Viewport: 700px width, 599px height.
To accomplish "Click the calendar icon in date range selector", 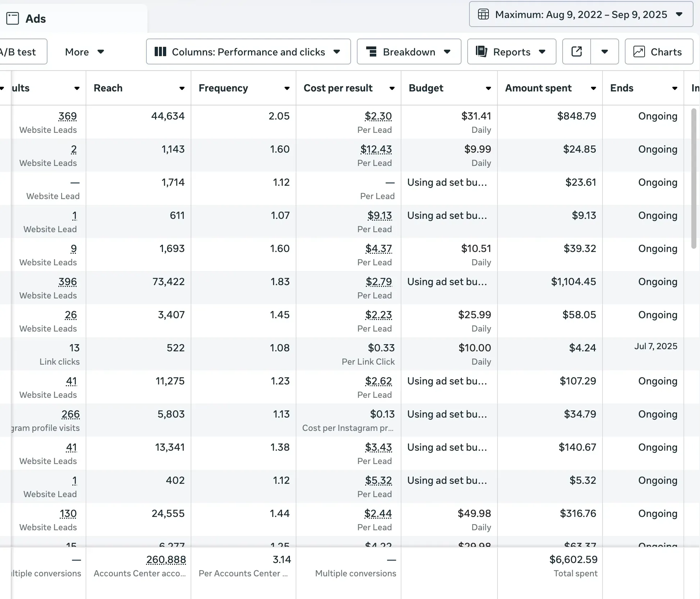I will [483, 14].
